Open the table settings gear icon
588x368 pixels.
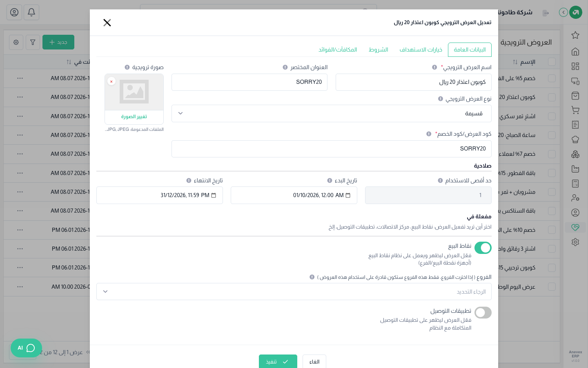16,42
